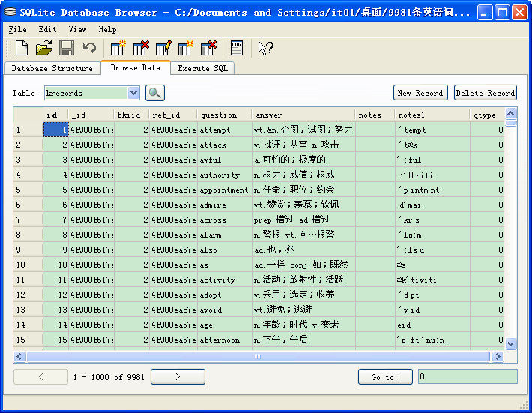The image size is (532, 413).
Task: Open an existing database file
Action: coord(44,48)
